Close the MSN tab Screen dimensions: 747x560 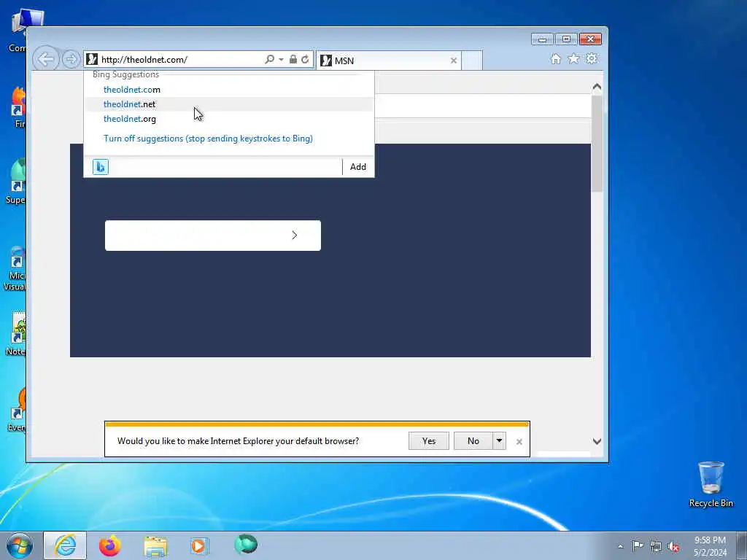[454, 61]
